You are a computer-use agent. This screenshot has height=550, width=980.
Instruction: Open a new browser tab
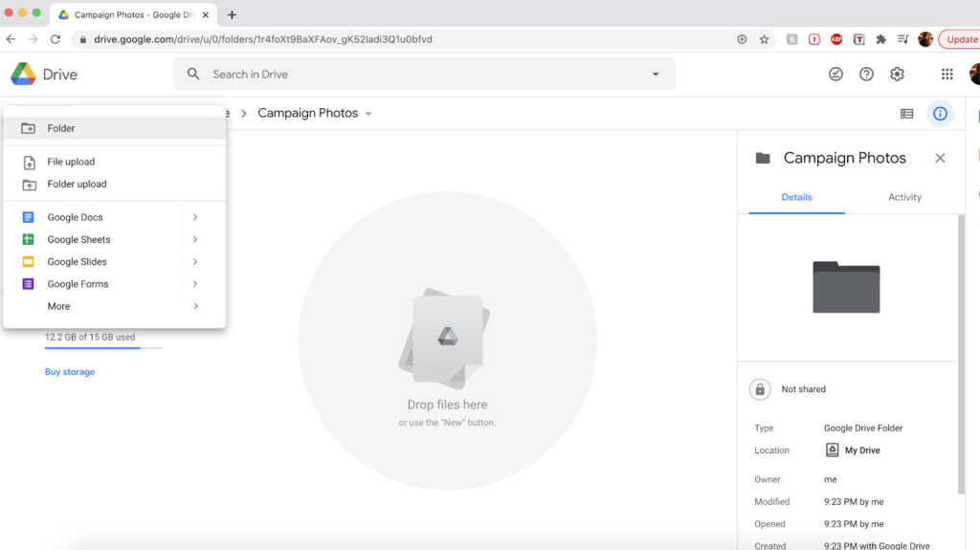click(x=232, y=15)
